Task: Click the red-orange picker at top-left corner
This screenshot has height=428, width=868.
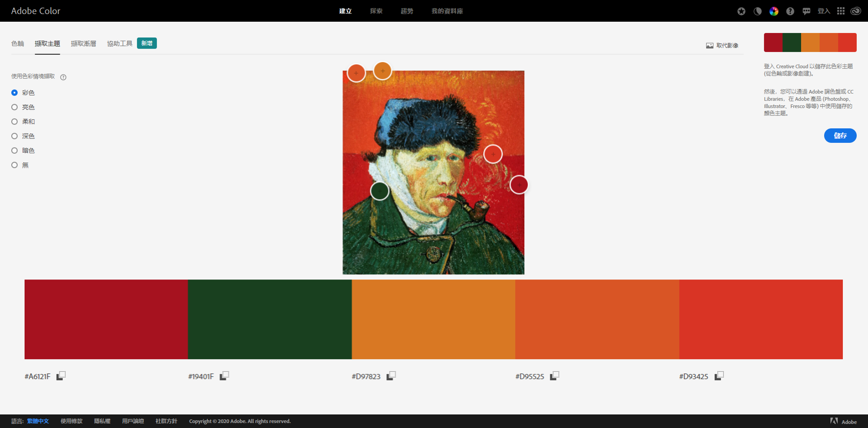Action: pyautogui.click(x=356, y=73)
